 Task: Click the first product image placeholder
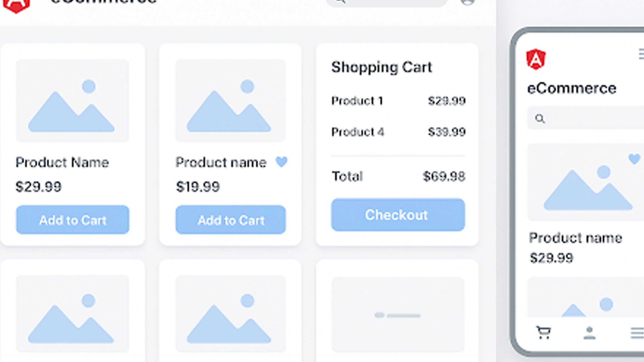point(72,101)
